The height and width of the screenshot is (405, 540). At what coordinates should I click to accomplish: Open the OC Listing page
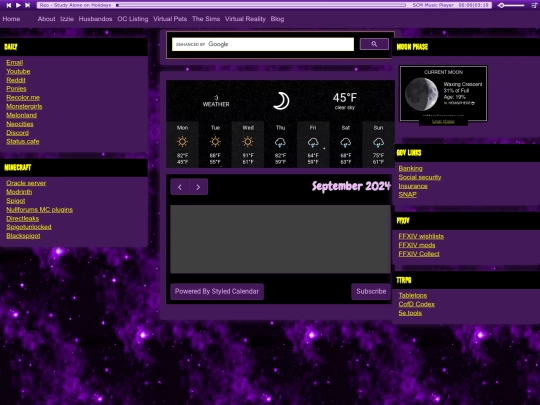pyautogui.click(x=133, y=19)
